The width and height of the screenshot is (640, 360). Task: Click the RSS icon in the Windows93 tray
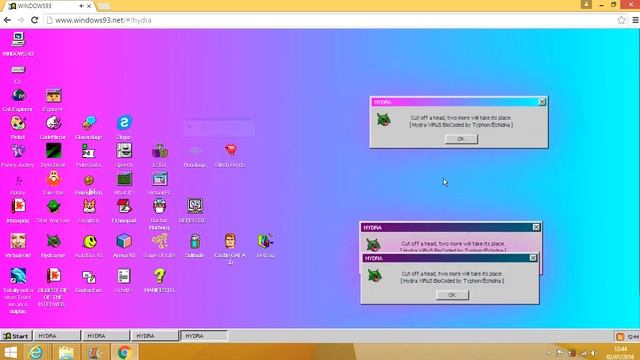click(620, 336)
